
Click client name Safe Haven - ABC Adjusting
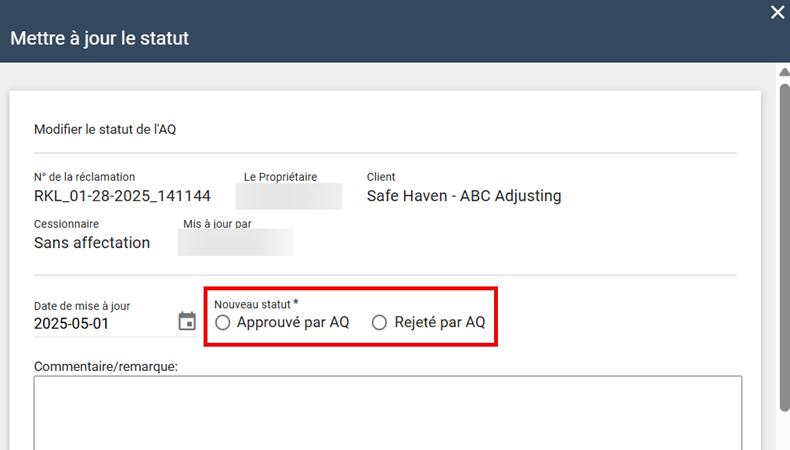point(464,196)
